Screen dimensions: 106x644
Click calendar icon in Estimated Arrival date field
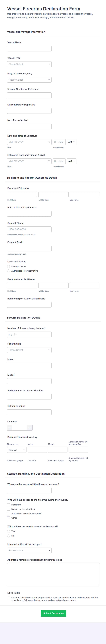click(x=49, y=161)
